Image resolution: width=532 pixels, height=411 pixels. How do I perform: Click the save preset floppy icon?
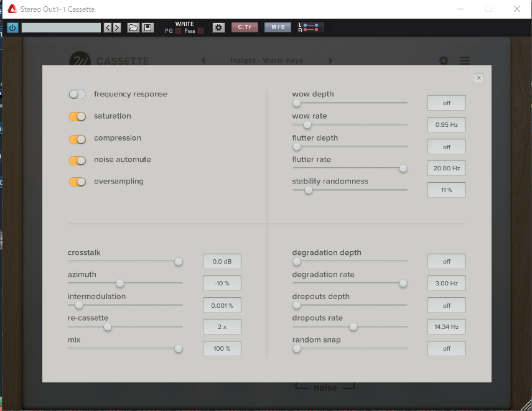[148, 27]
